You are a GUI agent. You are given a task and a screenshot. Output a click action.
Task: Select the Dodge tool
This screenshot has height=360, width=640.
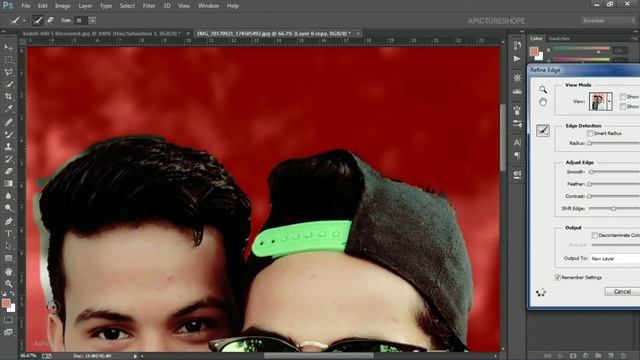click(8, 208)
